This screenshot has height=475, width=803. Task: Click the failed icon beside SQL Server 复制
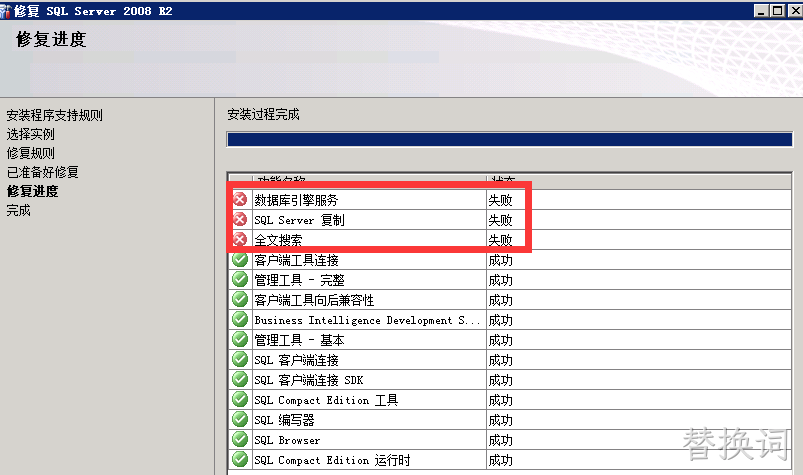click(x=240, y=220)
